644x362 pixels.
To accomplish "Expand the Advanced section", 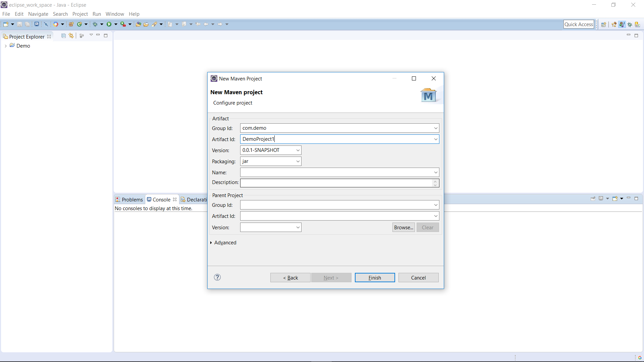I will (225, 243).
